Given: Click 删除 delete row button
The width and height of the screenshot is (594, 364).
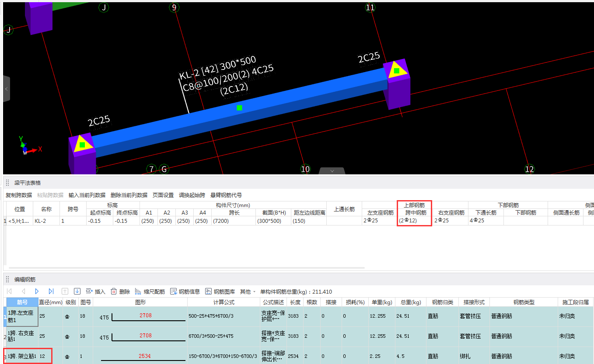Looking at the screenshot, I should [x=120, y=291].
